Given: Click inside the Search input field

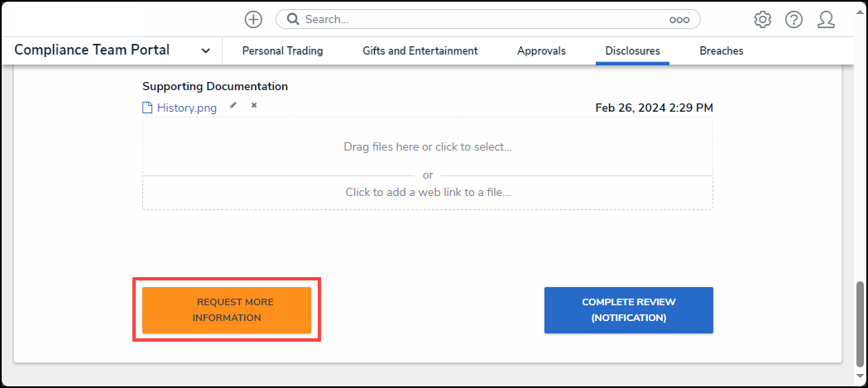Looking at the screenshot, I should [480, 19].
